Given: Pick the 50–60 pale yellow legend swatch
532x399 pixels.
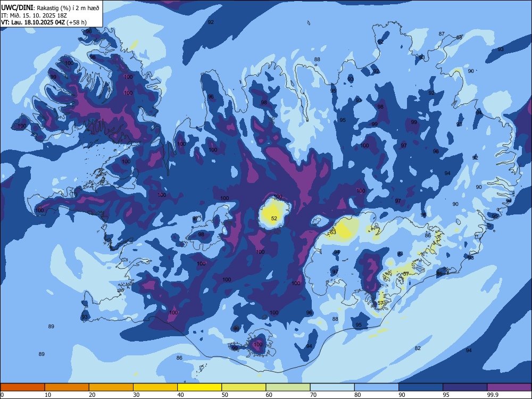Looking at the screenshot, I should [244, 387].
